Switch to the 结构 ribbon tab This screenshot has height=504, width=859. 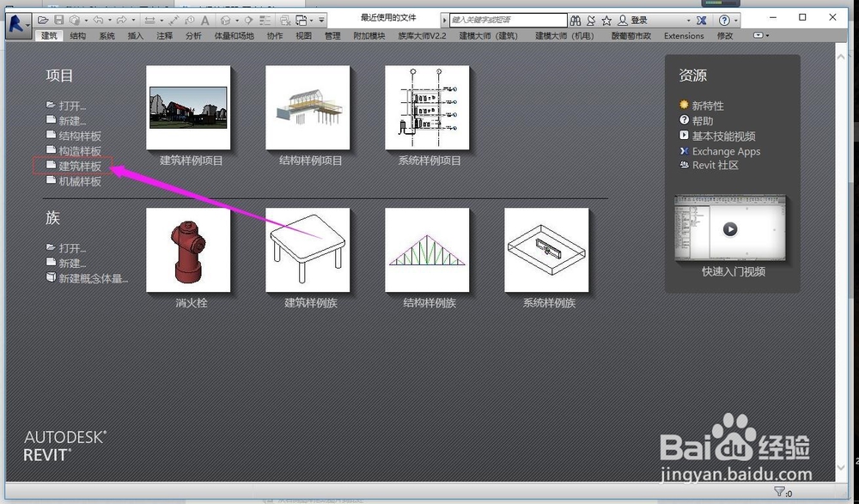pyautogui.click(x=78, y=35)
